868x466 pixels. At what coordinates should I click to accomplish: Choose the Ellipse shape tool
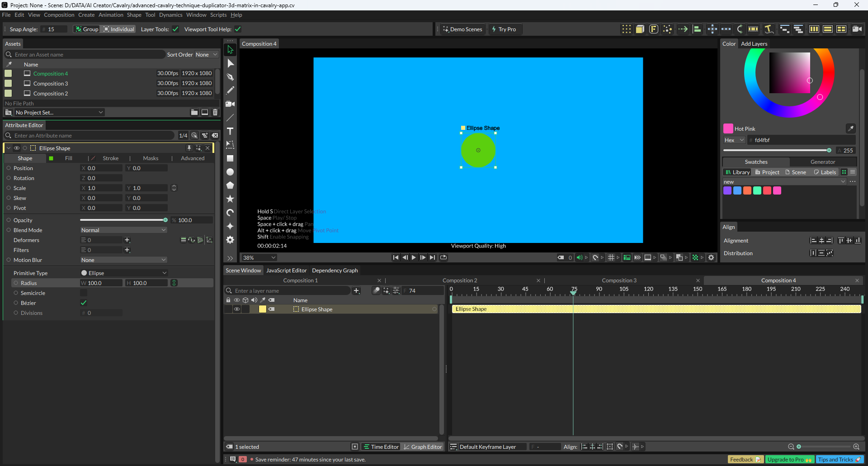tap(230, 172)
